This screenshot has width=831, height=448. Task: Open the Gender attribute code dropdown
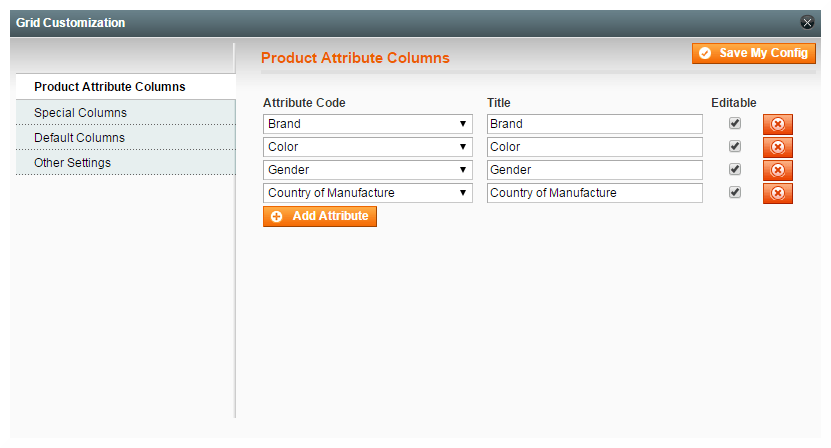click(x=367, y=170)
